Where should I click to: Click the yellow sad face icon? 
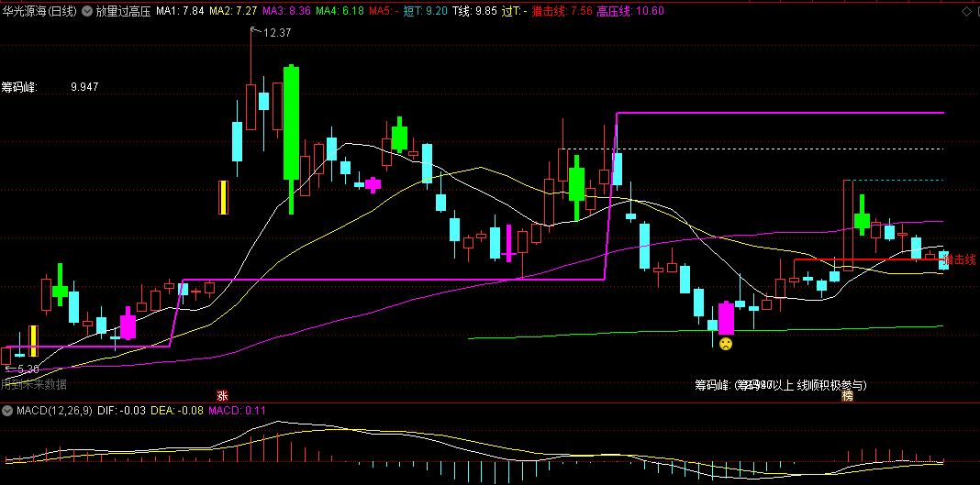(725, 344)
